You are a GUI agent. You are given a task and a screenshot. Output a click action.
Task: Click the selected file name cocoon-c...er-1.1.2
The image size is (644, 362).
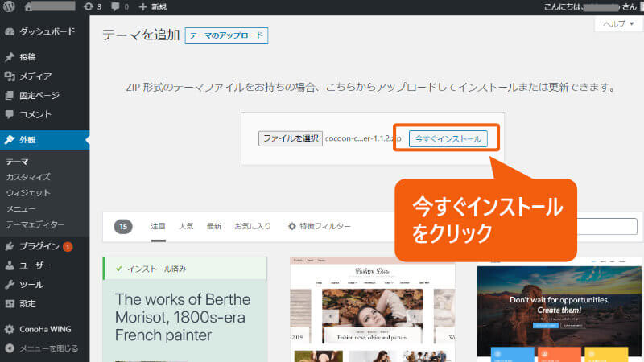pos(363,138)
